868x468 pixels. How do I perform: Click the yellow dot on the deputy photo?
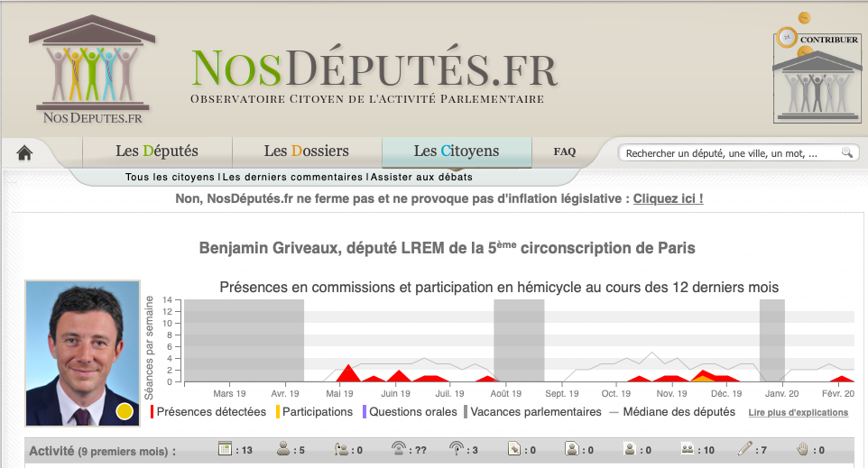coord(125,412)
